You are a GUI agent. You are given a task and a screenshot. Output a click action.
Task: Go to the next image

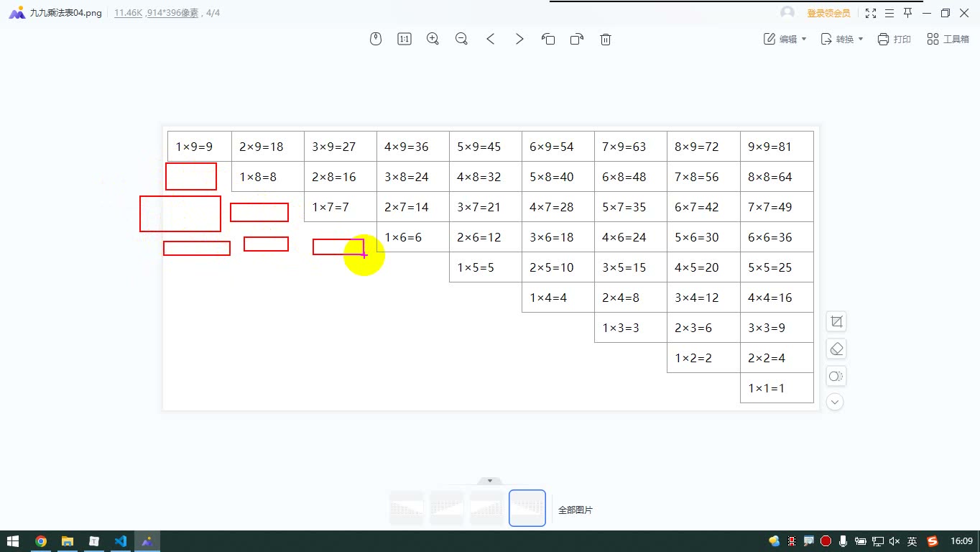coord(519,39)
